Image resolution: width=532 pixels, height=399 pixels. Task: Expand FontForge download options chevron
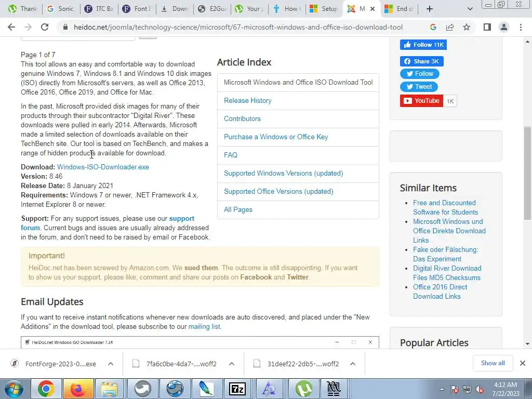(111, 364)
